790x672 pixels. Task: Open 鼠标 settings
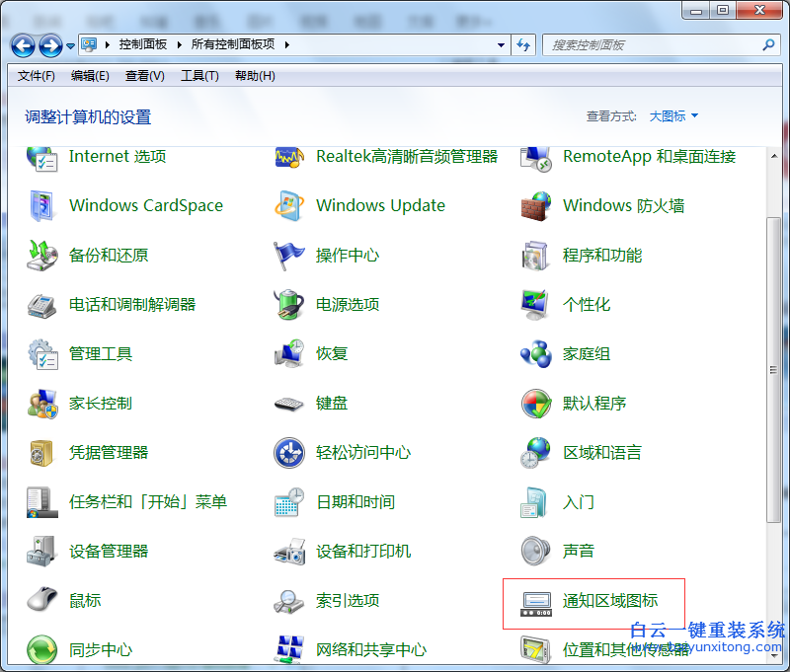[82, 600]
